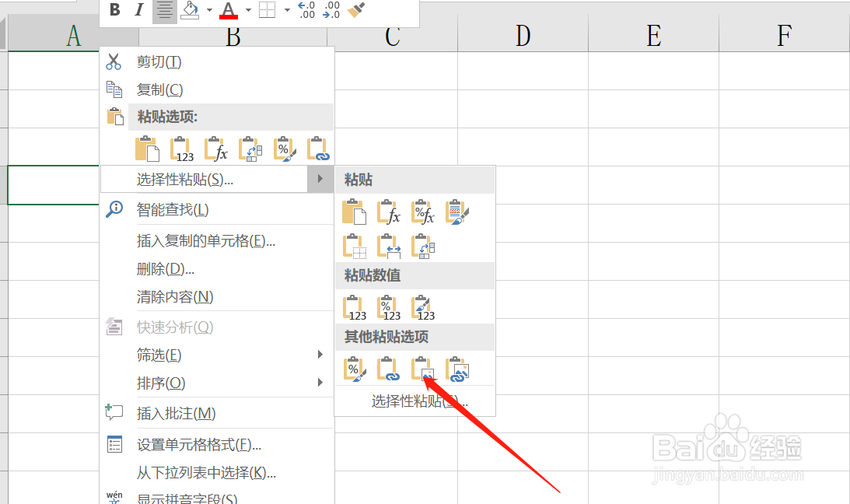Screen dimensions: 850x504
Task: Click the red font color swatch
Action: 228,16
